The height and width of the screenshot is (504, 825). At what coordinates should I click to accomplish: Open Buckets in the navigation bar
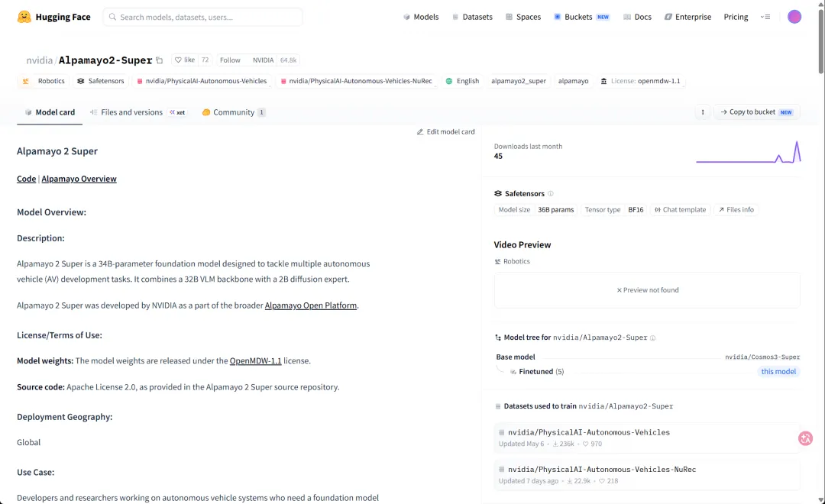(581, 17)
